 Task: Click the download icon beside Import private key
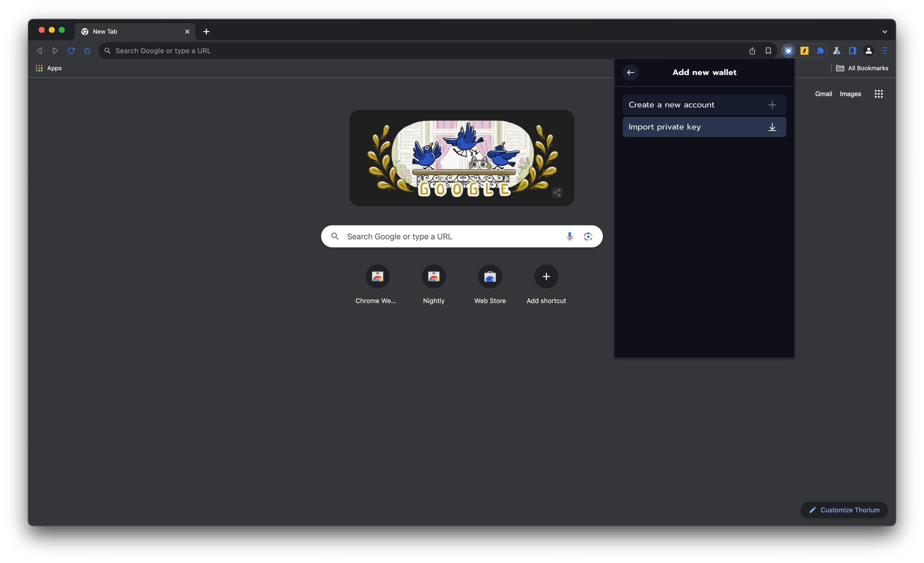772,127
